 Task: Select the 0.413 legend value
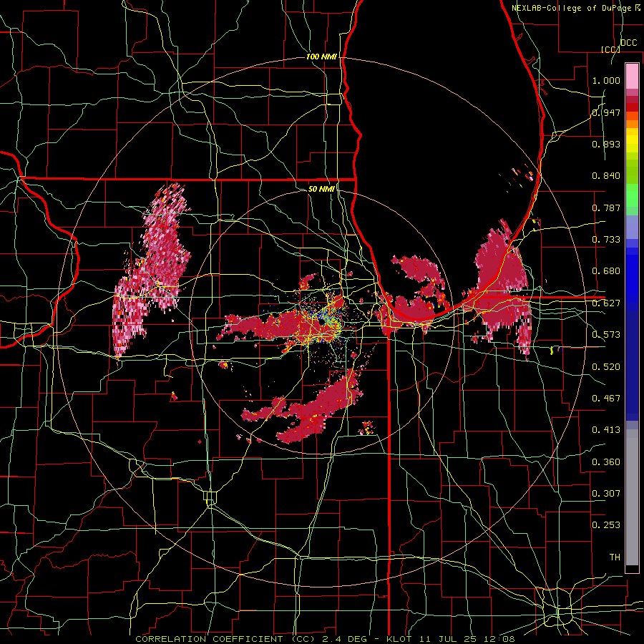tap(606, 430)
